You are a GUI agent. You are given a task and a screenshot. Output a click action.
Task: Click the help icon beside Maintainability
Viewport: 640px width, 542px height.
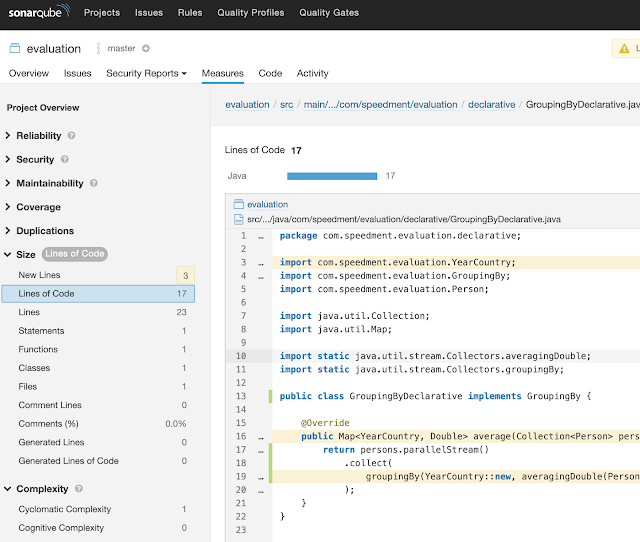pos(94,183)
